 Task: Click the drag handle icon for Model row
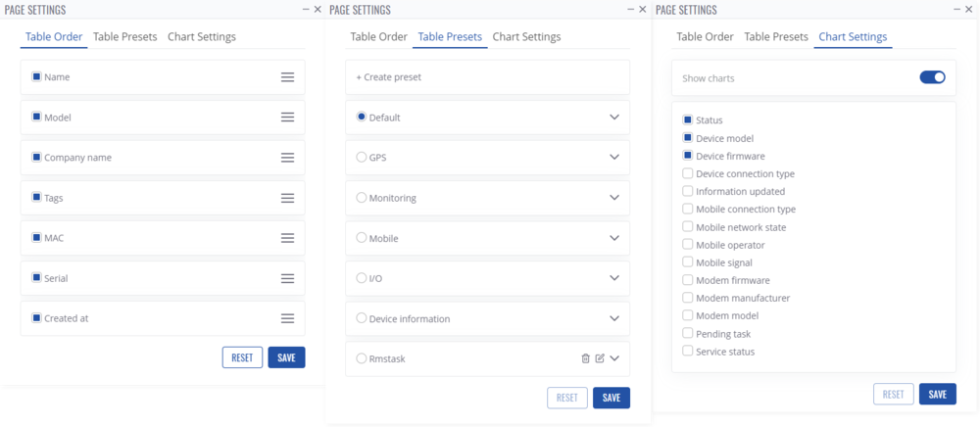click(x=287, y=118)
